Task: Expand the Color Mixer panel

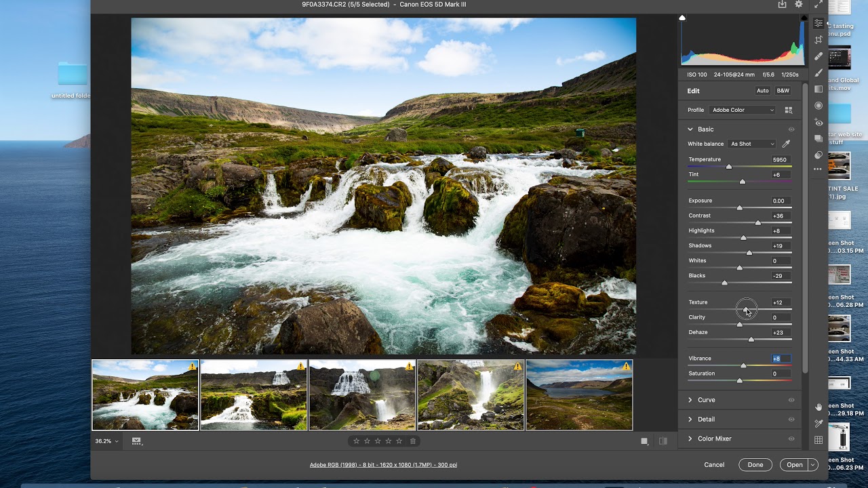Action: [690, 439]
